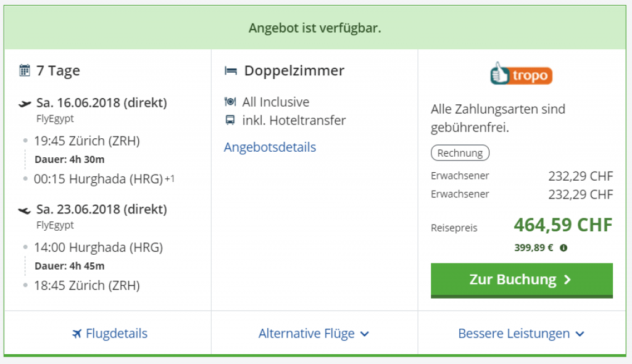The width and height of the screenshot is (632, 364).
Task: Expand the Bessere Leistungen dropdown
Action: 521,334
